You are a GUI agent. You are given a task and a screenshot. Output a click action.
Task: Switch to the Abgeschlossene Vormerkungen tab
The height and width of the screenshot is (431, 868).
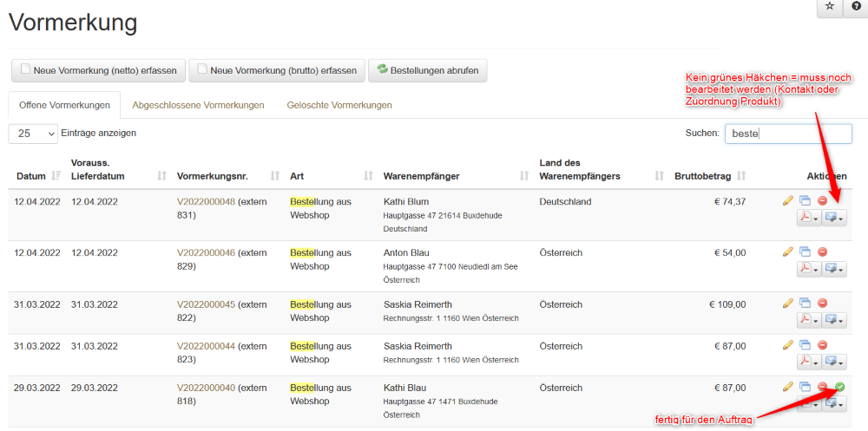tap(198, 105)
